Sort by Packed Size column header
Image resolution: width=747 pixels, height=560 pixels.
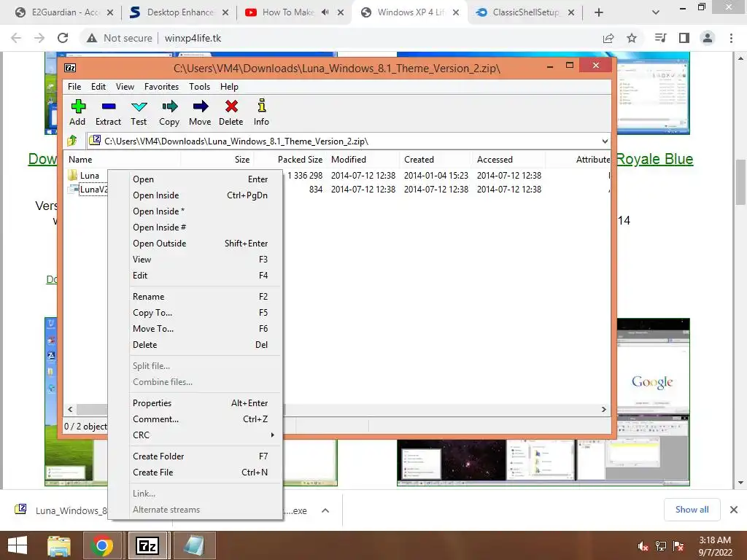click(291, 160)
